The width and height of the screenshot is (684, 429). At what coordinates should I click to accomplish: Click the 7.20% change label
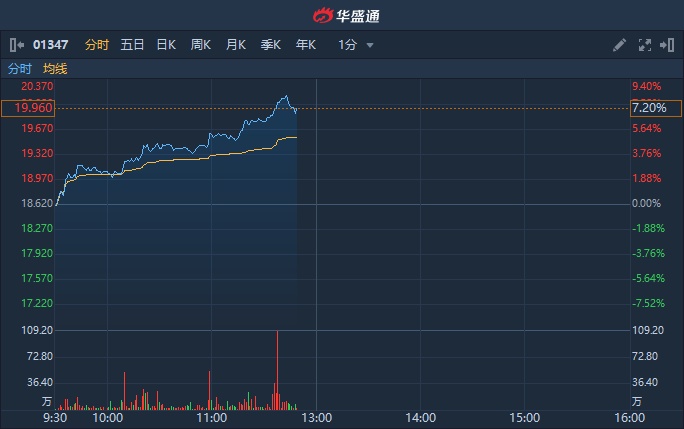(647, 107)
